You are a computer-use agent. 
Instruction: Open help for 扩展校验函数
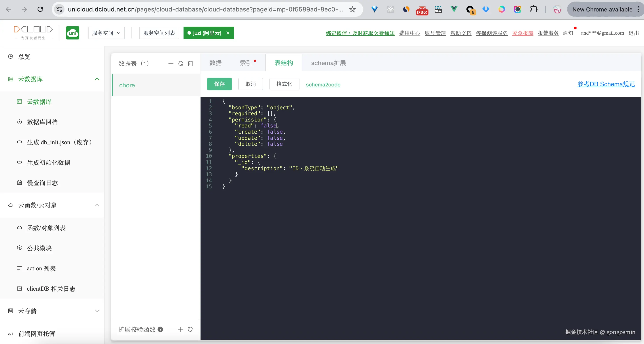[161, 329]
